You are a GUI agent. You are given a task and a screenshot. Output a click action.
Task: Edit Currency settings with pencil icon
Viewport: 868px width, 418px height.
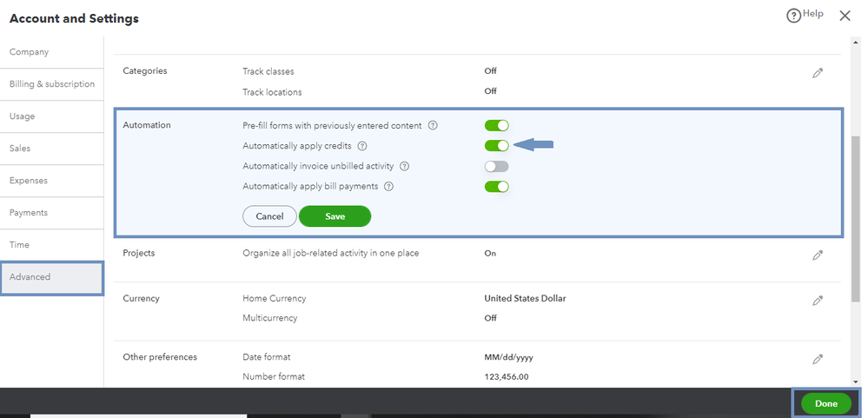(x=818, y=301)
